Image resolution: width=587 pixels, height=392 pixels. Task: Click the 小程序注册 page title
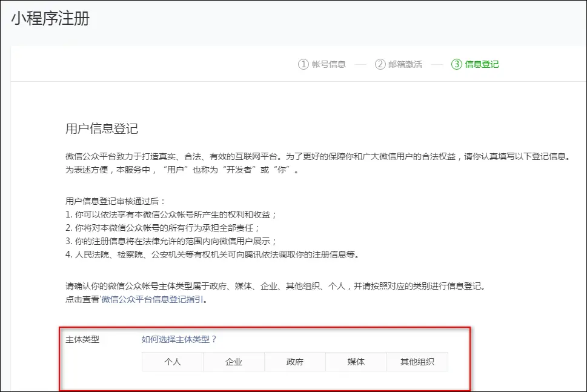(x=50, y=18)
